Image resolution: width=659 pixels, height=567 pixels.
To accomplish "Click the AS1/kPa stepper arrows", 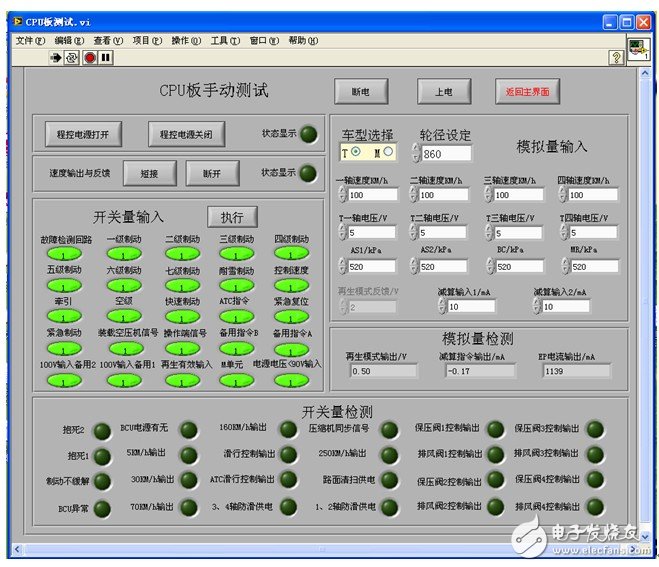I will [x=341, y=267].
